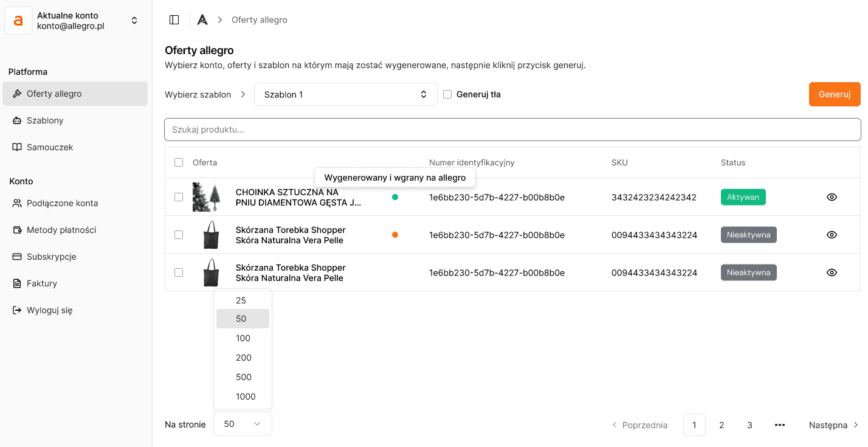Open the Samouczek tutorial section
868x447 pixels.
pos(50,147)
